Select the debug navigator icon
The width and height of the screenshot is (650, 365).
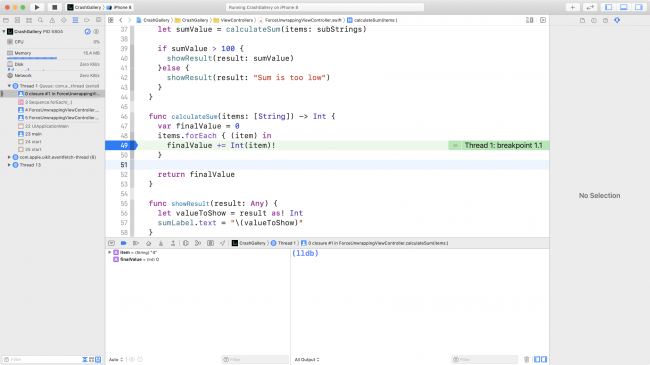point(75,20)
